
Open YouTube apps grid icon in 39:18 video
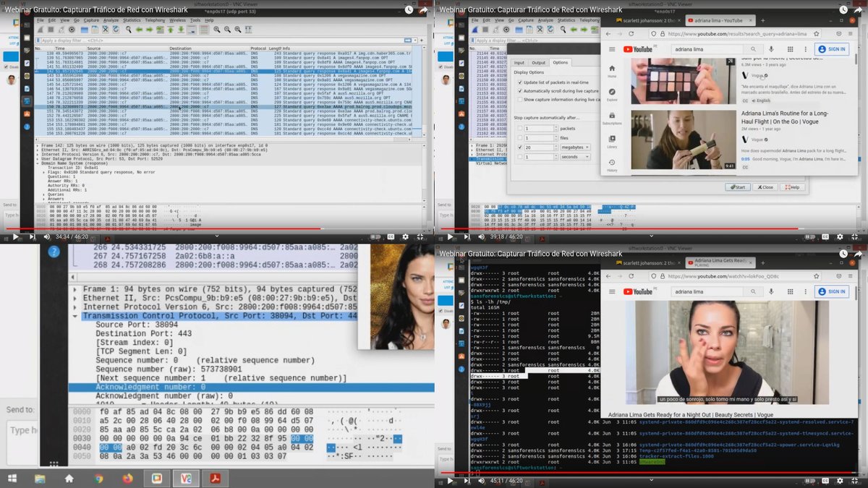(x=790, y=49)
